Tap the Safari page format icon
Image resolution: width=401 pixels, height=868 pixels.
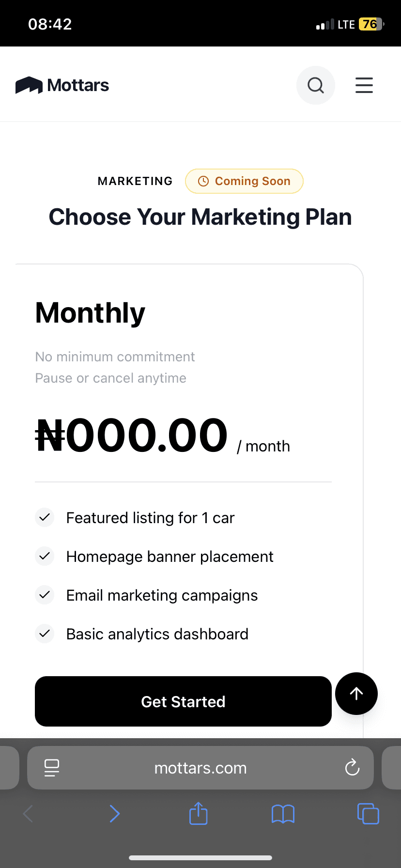point(52,768)
